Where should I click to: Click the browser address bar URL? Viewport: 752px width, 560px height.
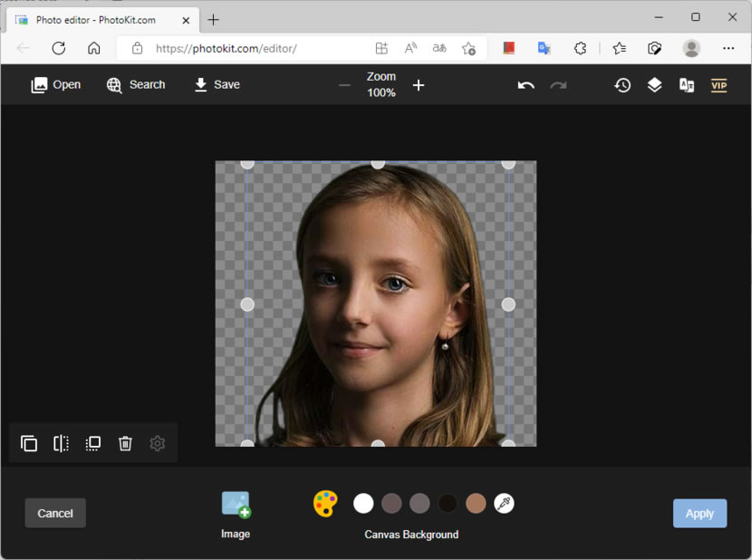coord(226,48)
